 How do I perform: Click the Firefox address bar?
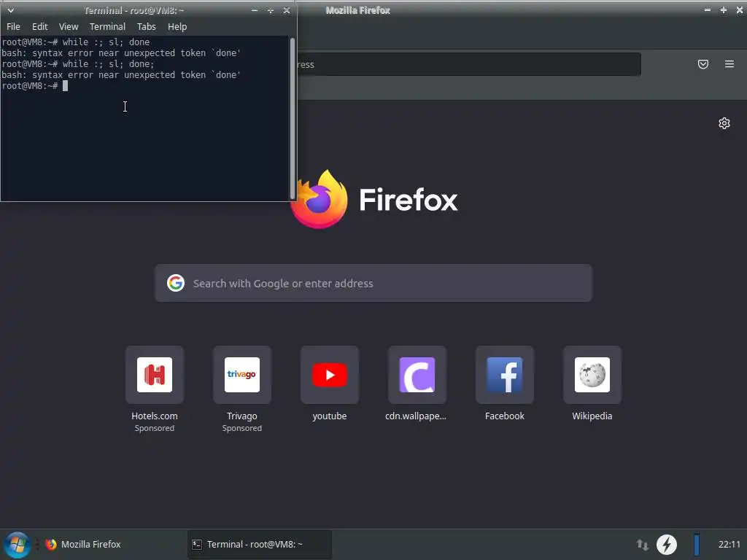point(469,64)
